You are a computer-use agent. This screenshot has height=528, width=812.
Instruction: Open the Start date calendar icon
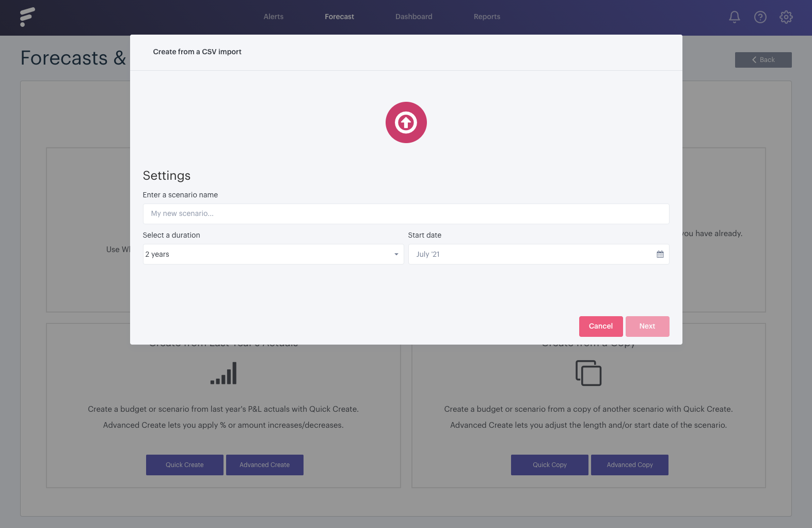click(660, 254)
